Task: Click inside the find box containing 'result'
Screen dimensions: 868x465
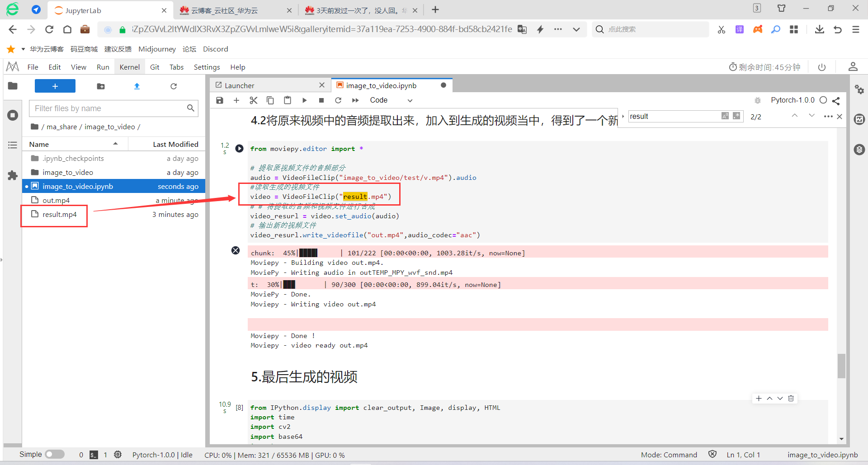Action: (674, 117)
